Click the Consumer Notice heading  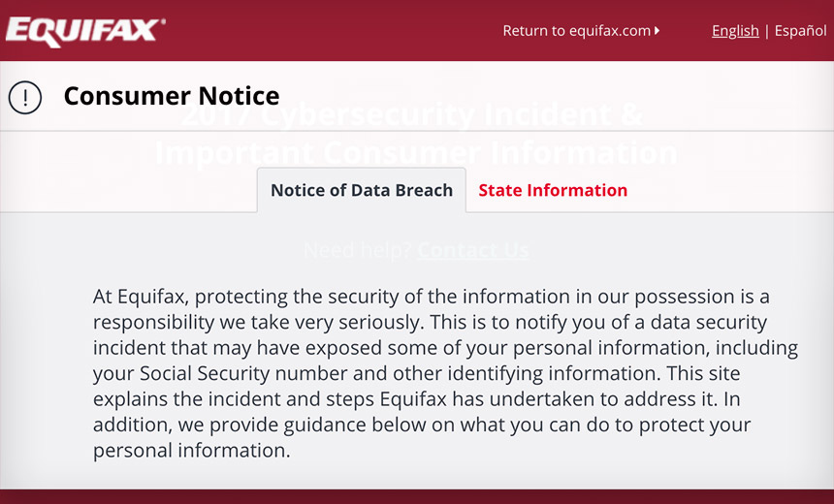tap(172, 96)
